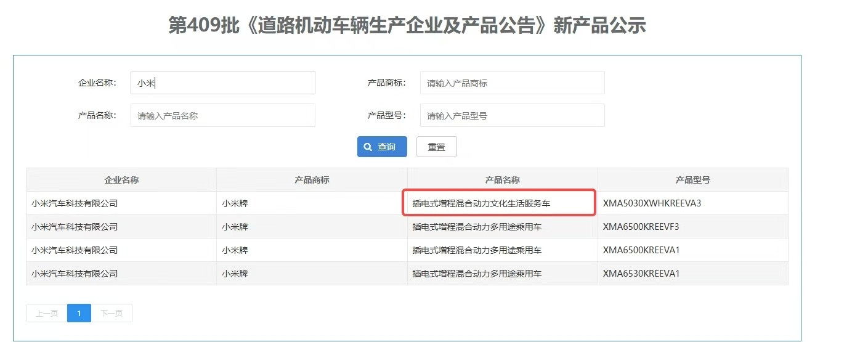Click 小米牌 in XMA6500KREEVF3 row
The image size is (868, 342).
tap(235, 227)
